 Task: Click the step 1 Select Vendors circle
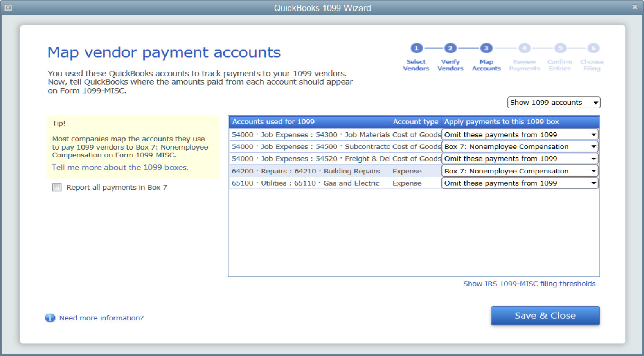point(416,48)
